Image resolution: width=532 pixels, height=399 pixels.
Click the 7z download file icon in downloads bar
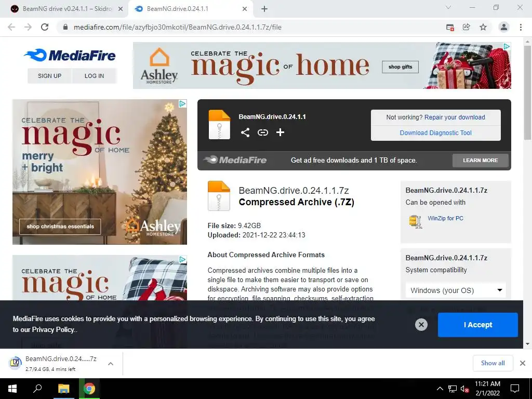coord(15,363)
